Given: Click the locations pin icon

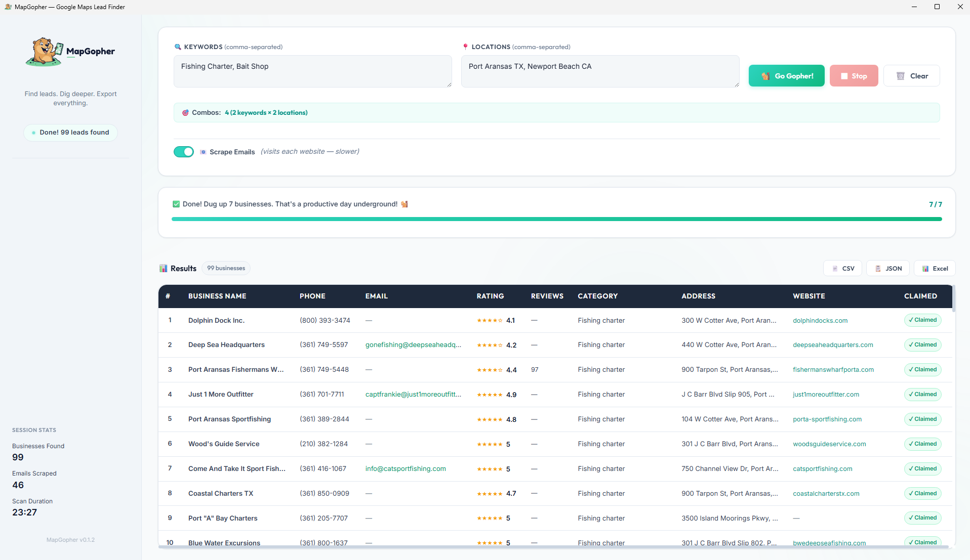Looking at the screenshot, I should tap(465, 47).
